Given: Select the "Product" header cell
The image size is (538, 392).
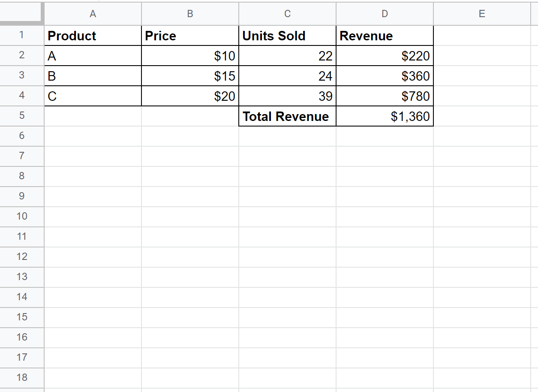Looking at the screenshot, I should point(93,36).
